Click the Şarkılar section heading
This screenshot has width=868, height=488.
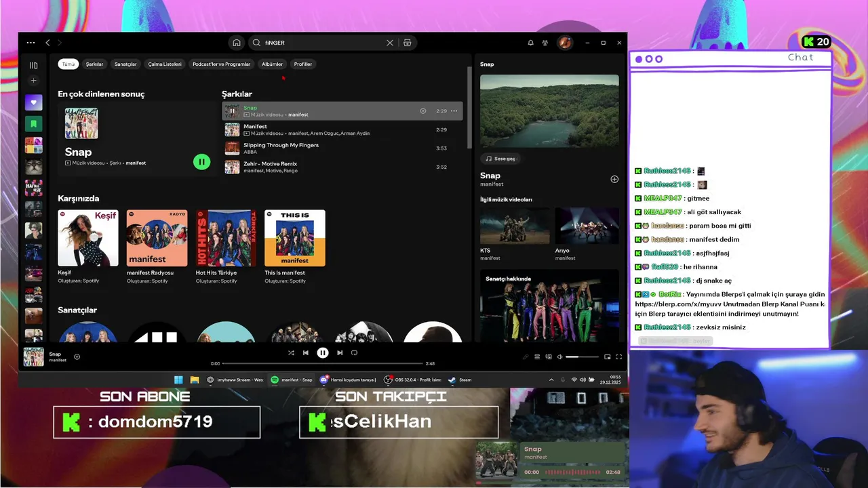click(x=237, y=94)
